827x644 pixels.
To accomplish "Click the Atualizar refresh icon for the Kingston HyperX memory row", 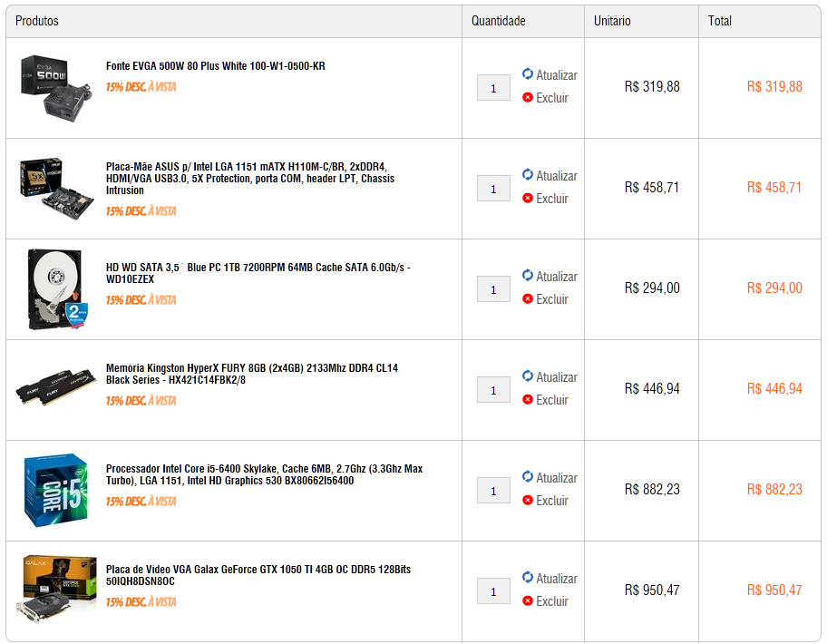I will click(x=528, y=376).
